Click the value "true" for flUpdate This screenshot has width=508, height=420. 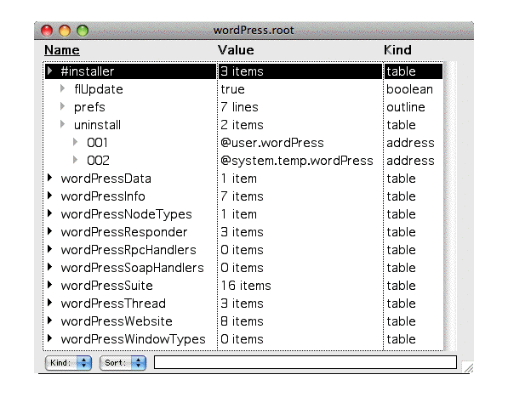[x=232, y=89]
